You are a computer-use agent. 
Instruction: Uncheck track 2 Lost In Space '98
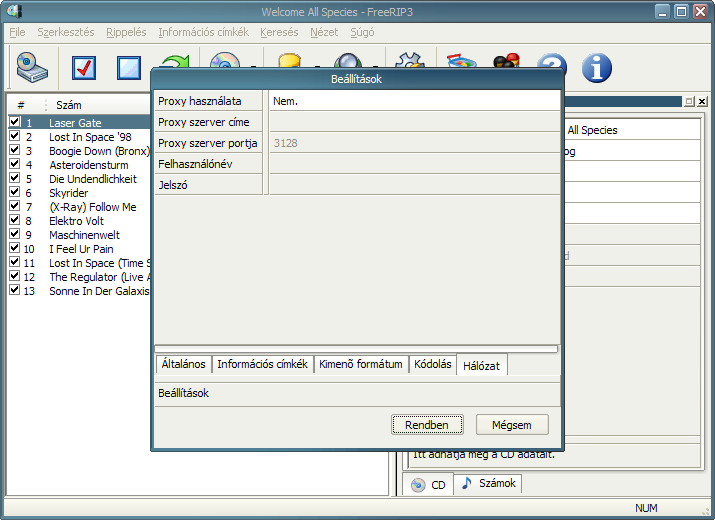click(15, 136)
